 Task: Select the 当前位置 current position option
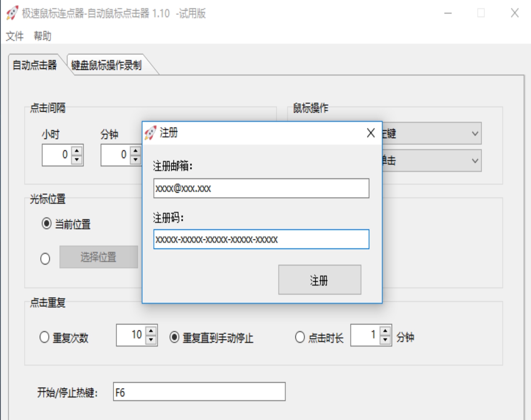click(x=46, y=224)
